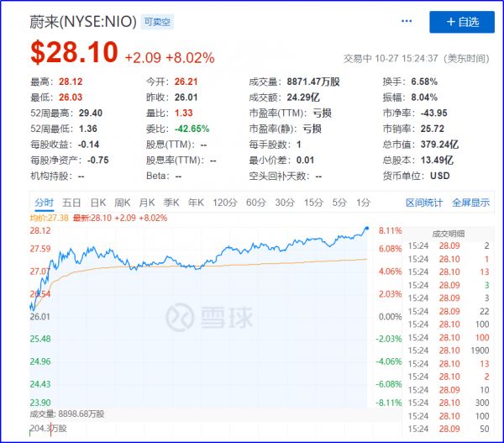Switch to 月K monthly candlestick view
The width and height of the screenshot is (504, 443).
147,203
